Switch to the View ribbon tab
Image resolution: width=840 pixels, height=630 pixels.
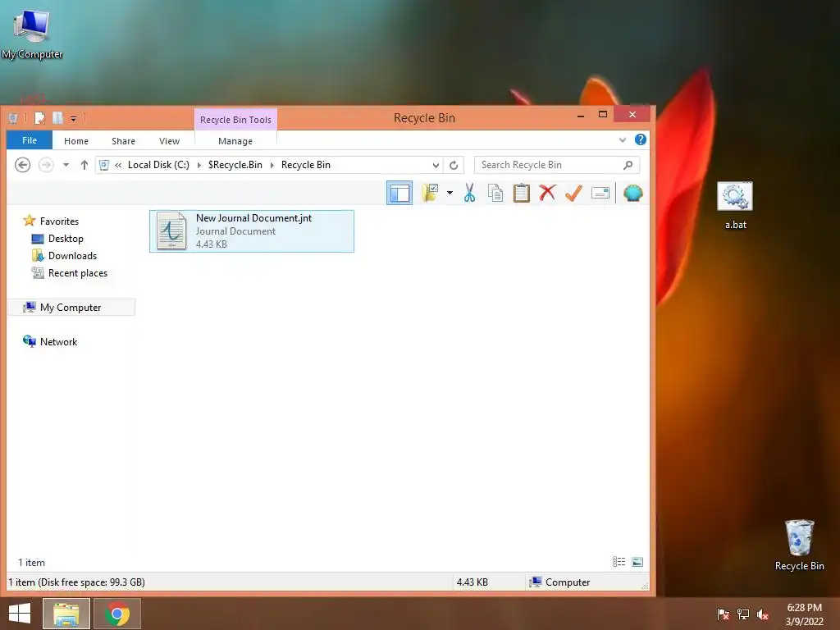point(169,141)
